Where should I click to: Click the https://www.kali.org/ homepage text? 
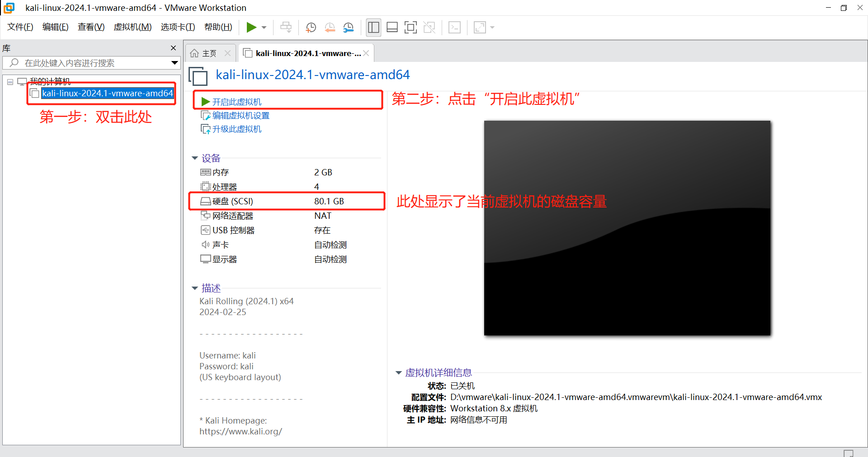pyautogui.click(x=241, y=431)
